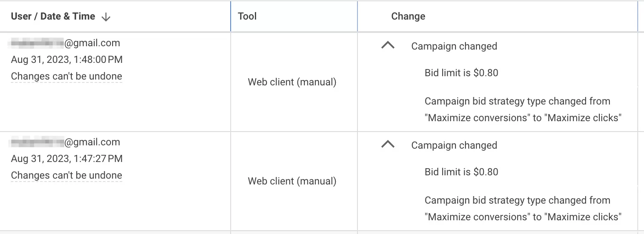
Task: Click "Changes can't be undone" under 1:48:00 PM
Action: pos(66,76)
